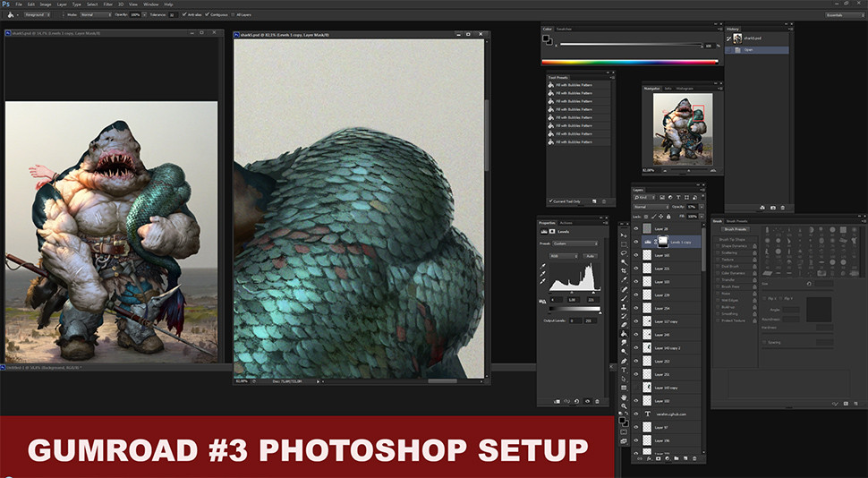Toggle visibility of Levels 1 copy layer

pos(635,242)
